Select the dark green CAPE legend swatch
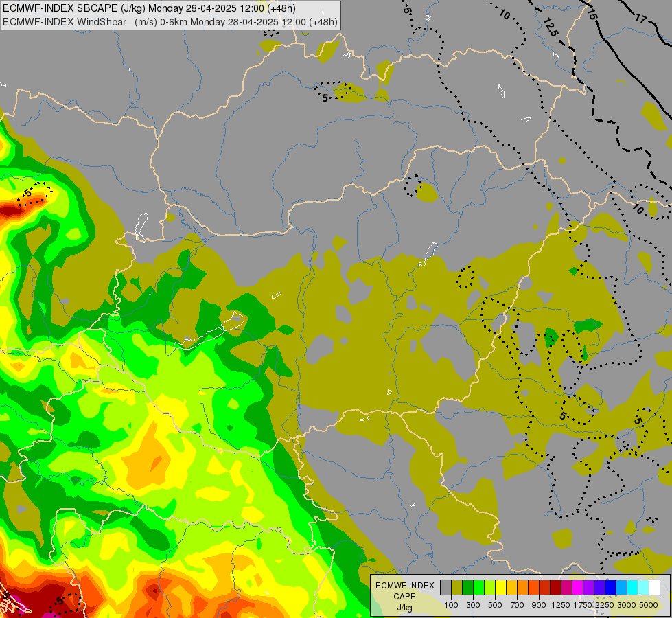Screen dimensions: 672x618 point(467,587)
